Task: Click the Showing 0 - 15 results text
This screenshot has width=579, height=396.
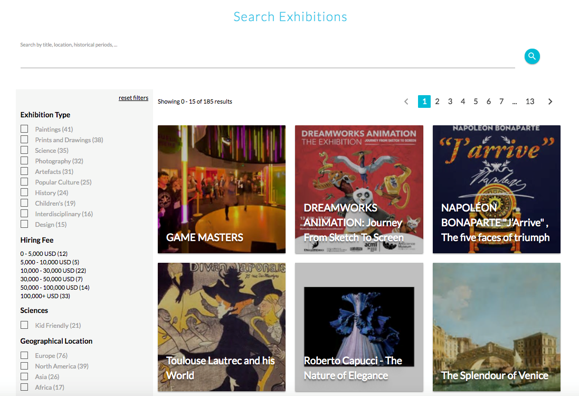Action: point(195,101)
